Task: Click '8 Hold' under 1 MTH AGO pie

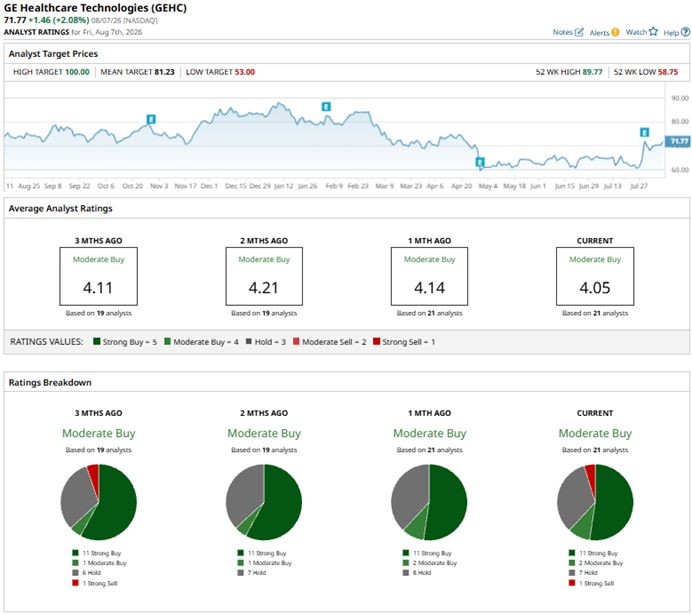Action: (x=422, y=573)
